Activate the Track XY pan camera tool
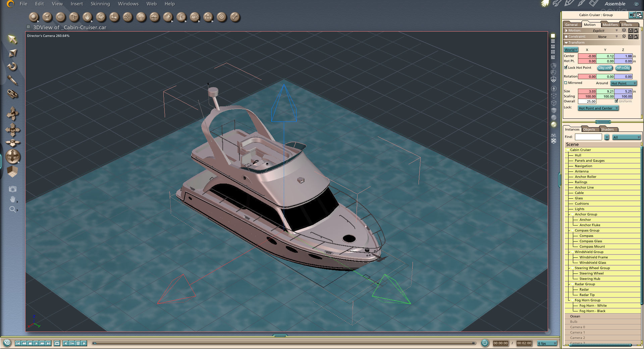Viewport: 644px width, 349px height. [x=12, y=130]
